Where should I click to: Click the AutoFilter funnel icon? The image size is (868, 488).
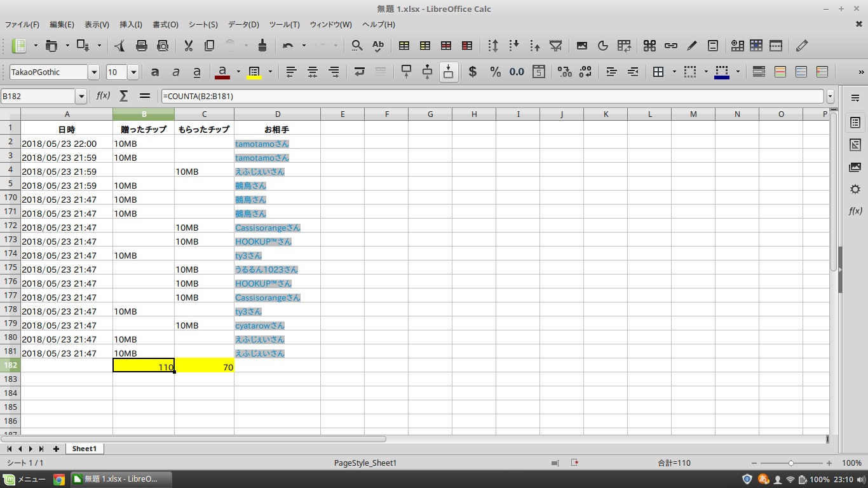click(556, 46)
